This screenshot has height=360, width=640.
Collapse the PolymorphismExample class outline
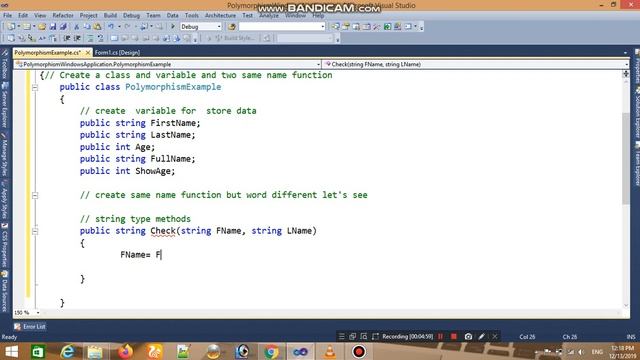35,87
